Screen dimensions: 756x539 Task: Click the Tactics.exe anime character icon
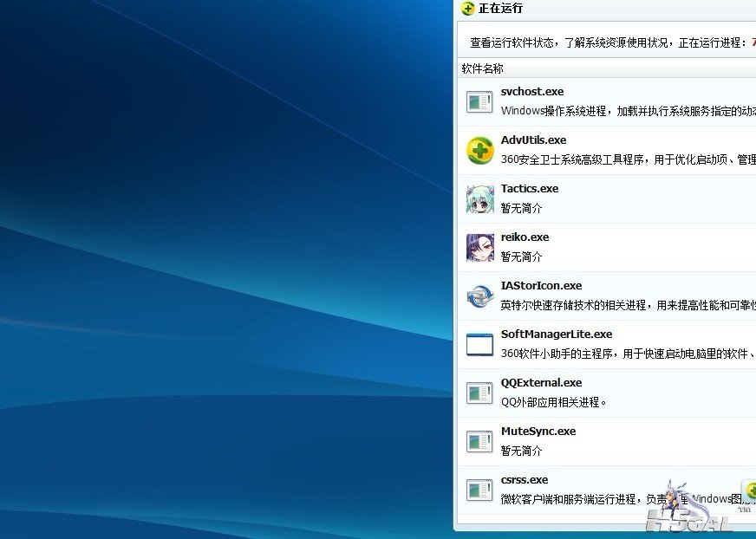pyautogui.click(x=479, y=198)
